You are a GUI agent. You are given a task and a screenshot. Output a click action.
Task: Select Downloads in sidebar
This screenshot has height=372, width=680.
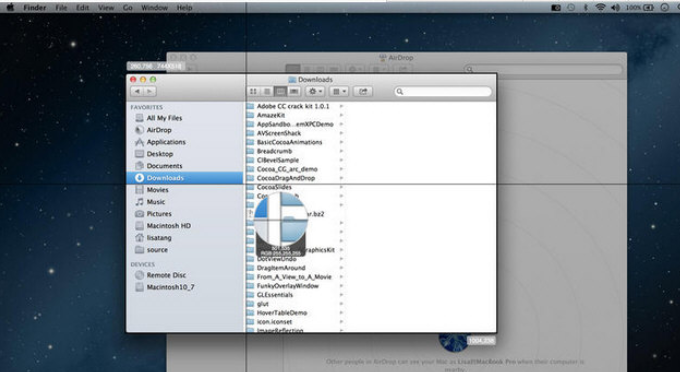click(x=185, y=178)
